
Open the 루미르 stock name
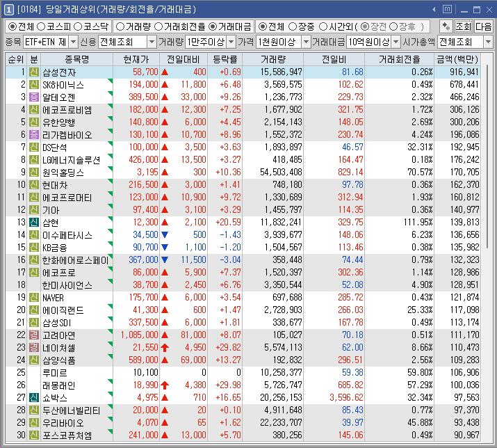(x=55, y=373)
